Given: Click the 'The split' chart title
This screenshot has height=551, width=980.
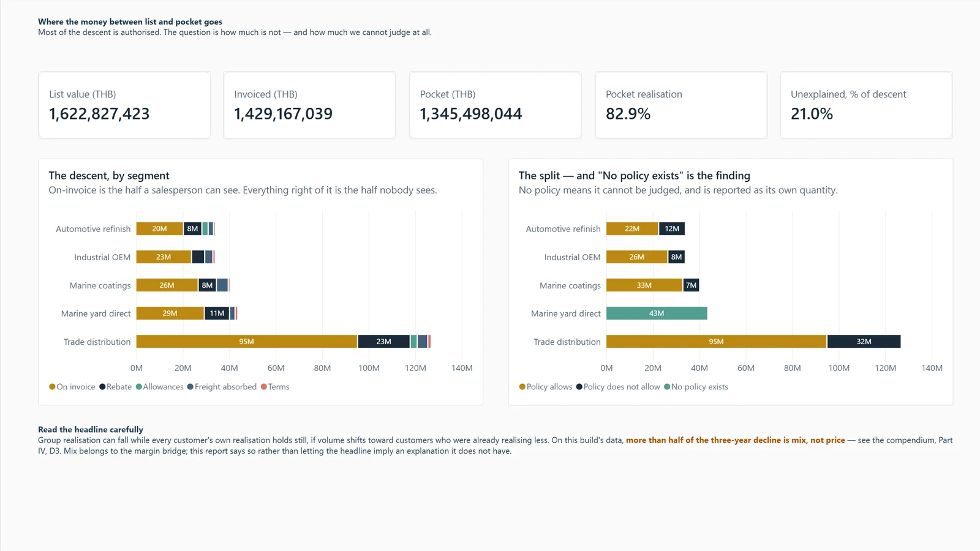Looking at the screenshot, I should (635, 176).
